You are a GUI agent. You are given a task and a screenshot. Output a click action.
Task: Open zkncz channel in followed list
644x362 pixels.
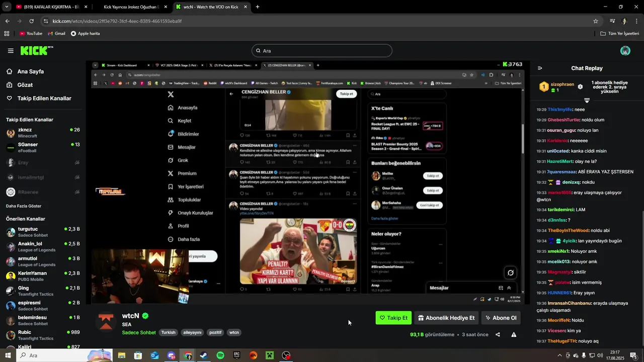[43, 133]
